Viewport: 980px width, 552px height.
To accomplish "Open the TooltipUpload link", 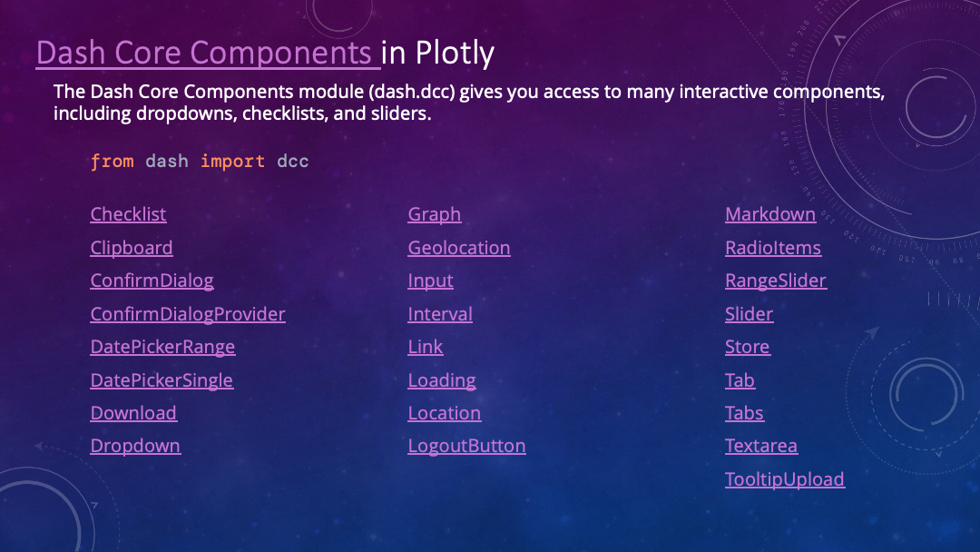I will pos(784,479).
